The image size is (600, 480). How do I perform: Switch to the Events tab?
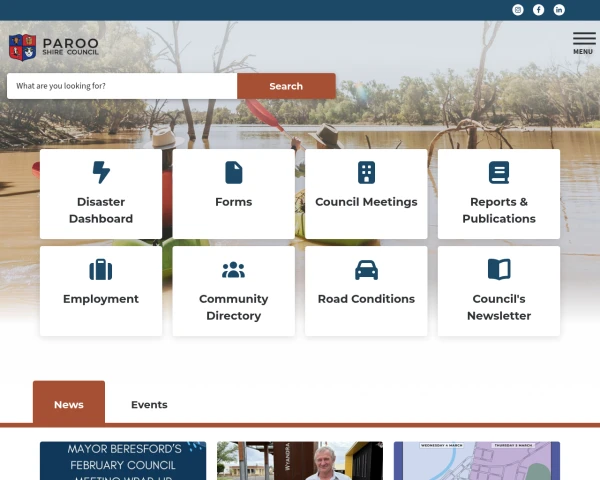pos(149,404)
